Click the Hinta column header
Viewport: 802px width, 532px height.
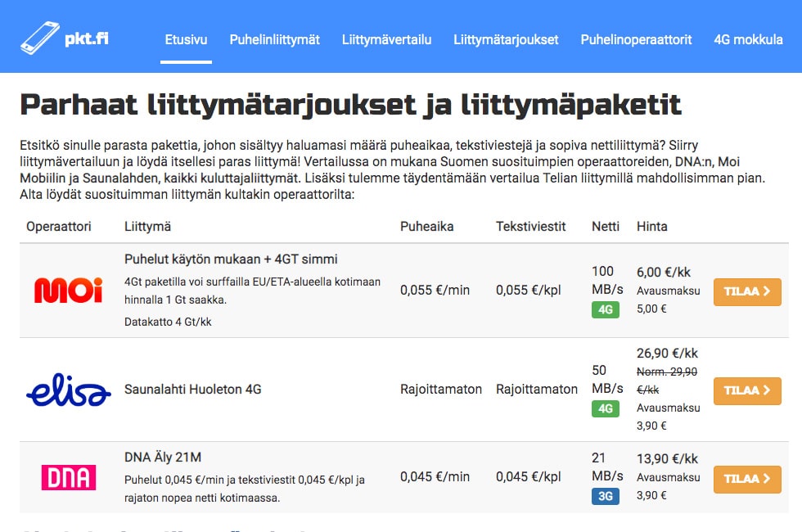pos(651,227)
